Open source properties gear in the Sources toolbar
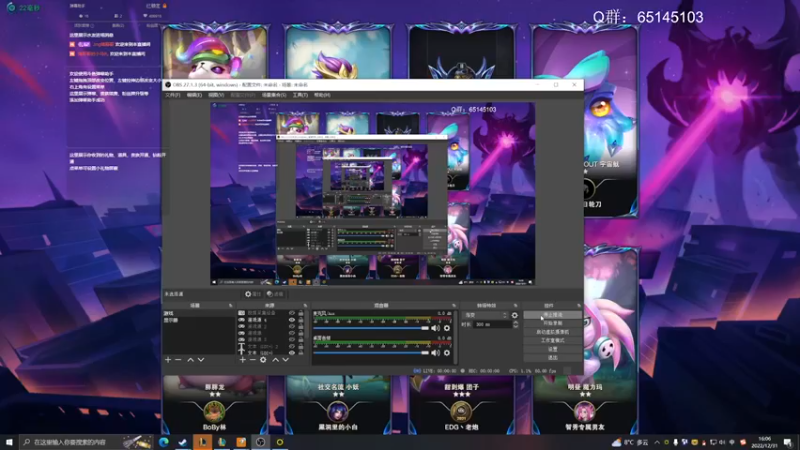The width and height of the screenshot is (800, 450). coord(263,360)
